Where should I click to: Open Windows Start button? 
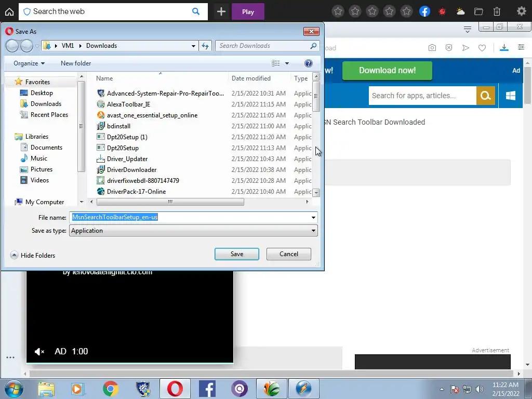pos(13,389)
